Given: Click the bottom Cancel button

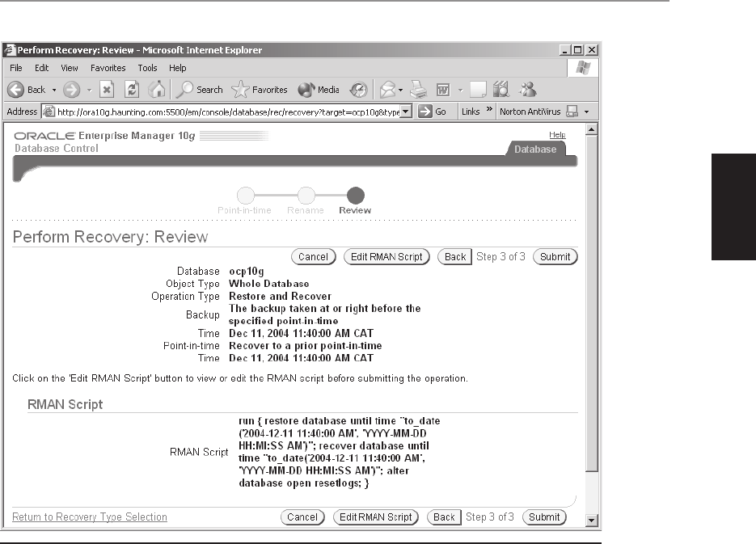Looking at the screenshot, I should tap(302, 517).
